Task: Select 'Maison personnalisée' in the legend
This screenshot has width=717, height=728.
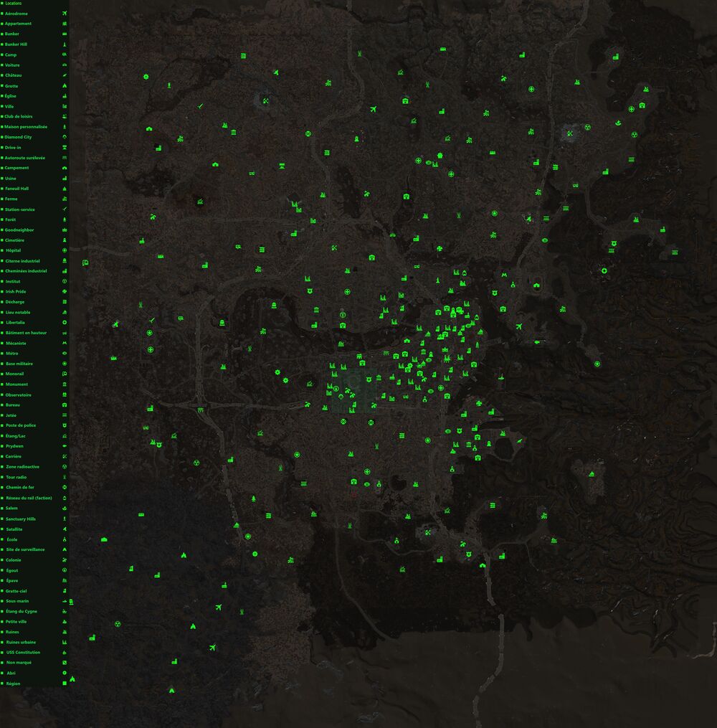Action: pos(26,127)
